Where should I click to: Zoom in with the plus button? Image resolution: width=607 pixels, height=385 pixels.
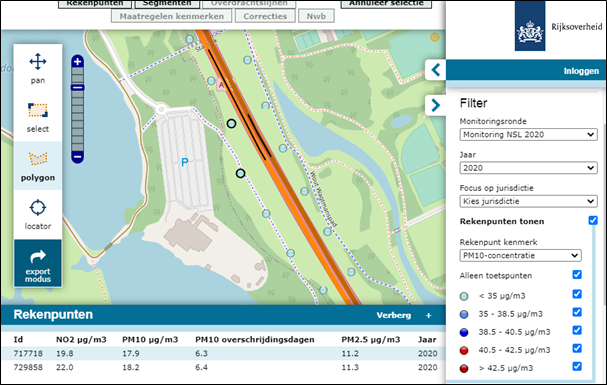click(x=77, y=61)
